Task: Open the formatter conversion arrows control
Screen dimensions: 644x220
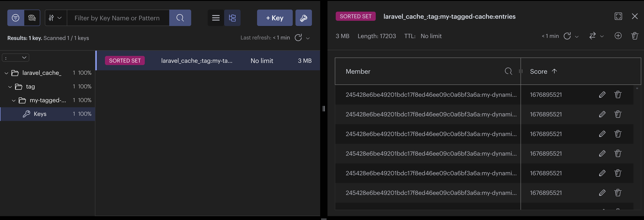Action: click(593, 36)
